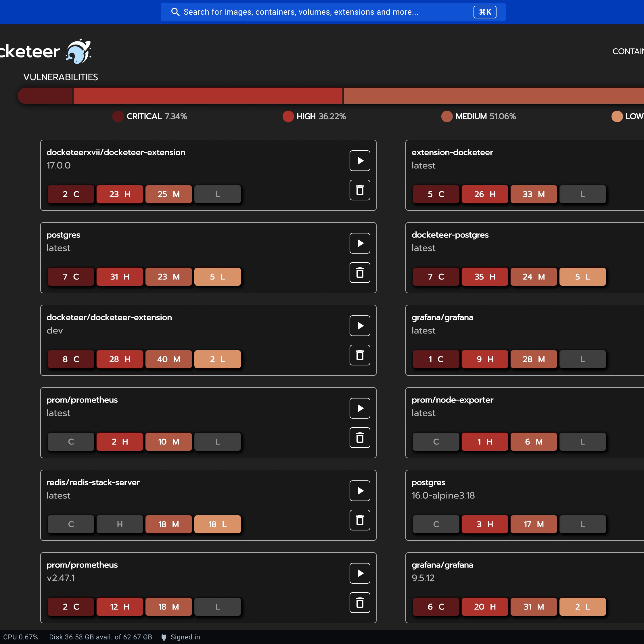Delete prom/prometheus v2.47.1 image
644x644 pixels.
[x=360, y=603]
